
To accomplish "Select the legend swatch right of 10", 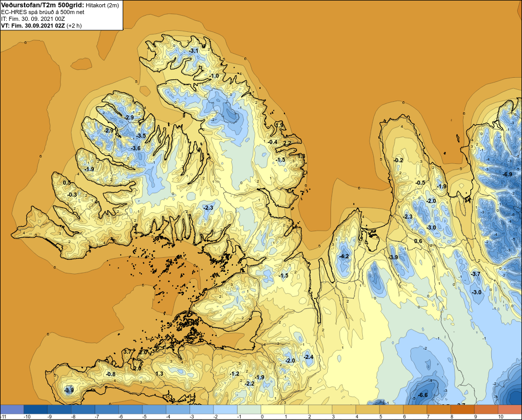I will coord(510,409).
